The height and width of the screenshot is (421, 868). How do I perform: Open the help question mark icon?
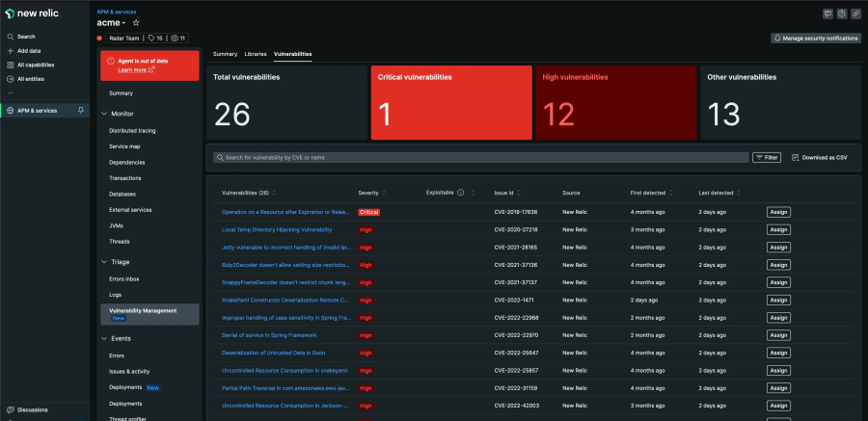[x=842, y=13]
